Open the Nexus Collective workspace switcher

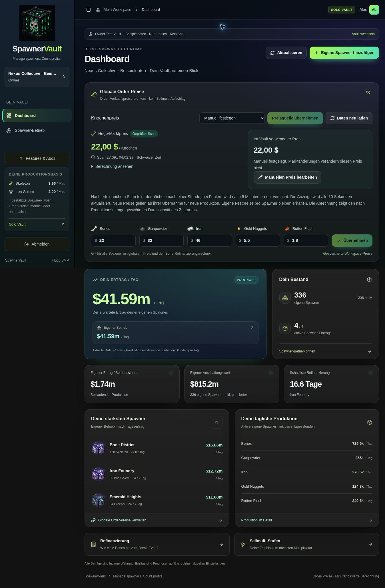pyautogui.click(x=37, y=77)
